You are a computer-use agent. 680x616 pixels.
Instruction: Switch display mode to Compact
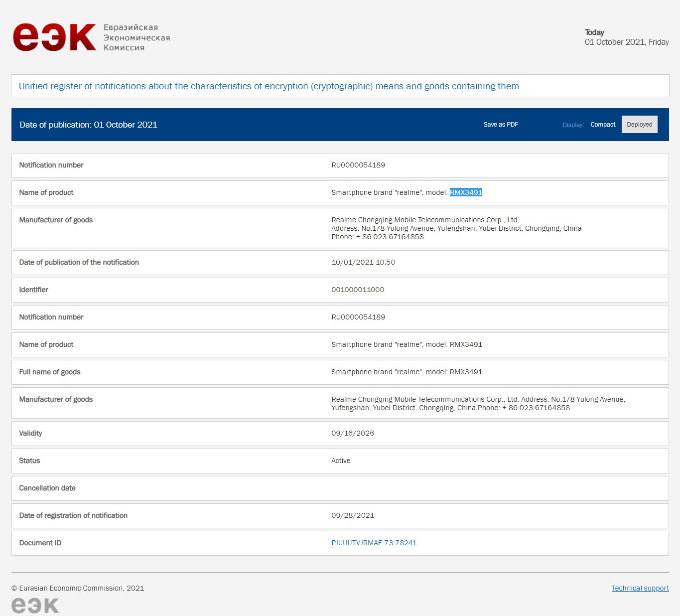point(603,125)
